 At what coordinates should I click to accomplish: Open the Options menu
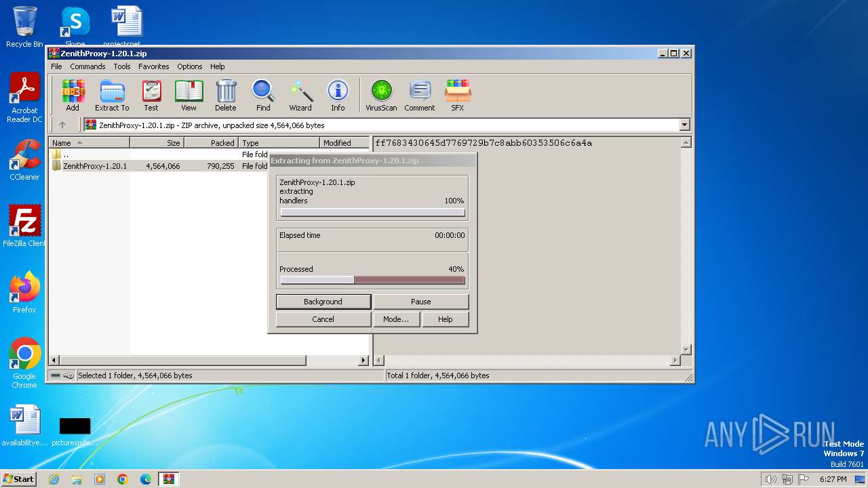pos(190,66)
